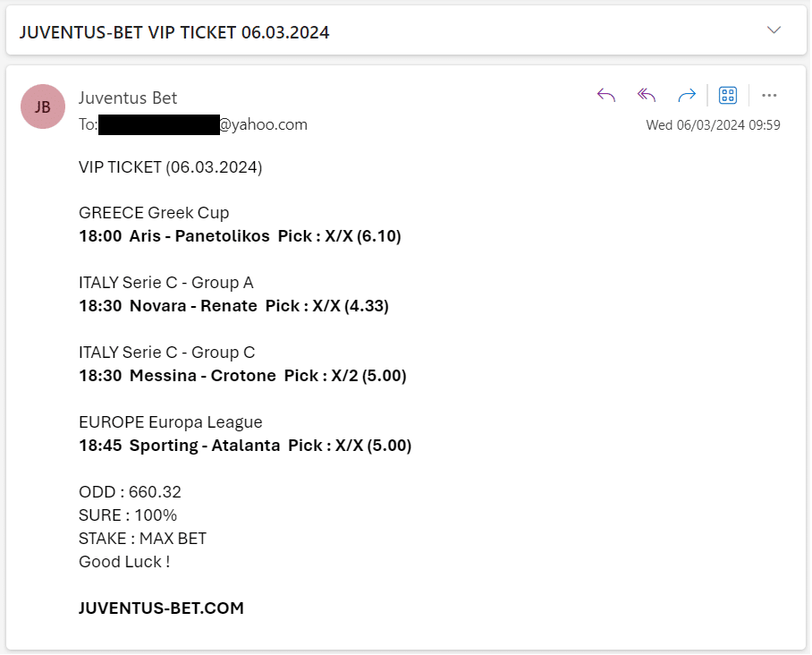Open the three-dot more actions menu
Screen dimensions: 812x655
pyautogui.click(x=769, y=96)
